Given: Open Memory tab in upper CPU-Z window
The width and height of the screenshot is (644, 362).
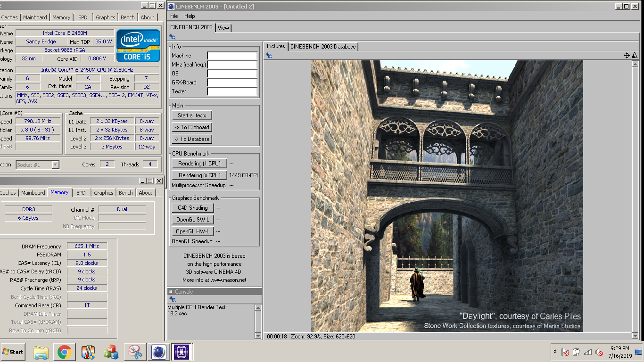Looking at the screenshot, I should click(61, 17).
